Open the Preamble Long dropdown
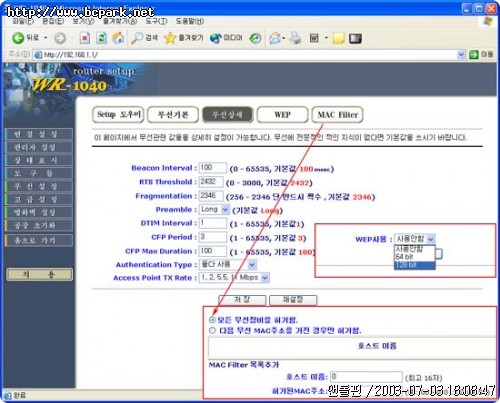 coord(214,210)
